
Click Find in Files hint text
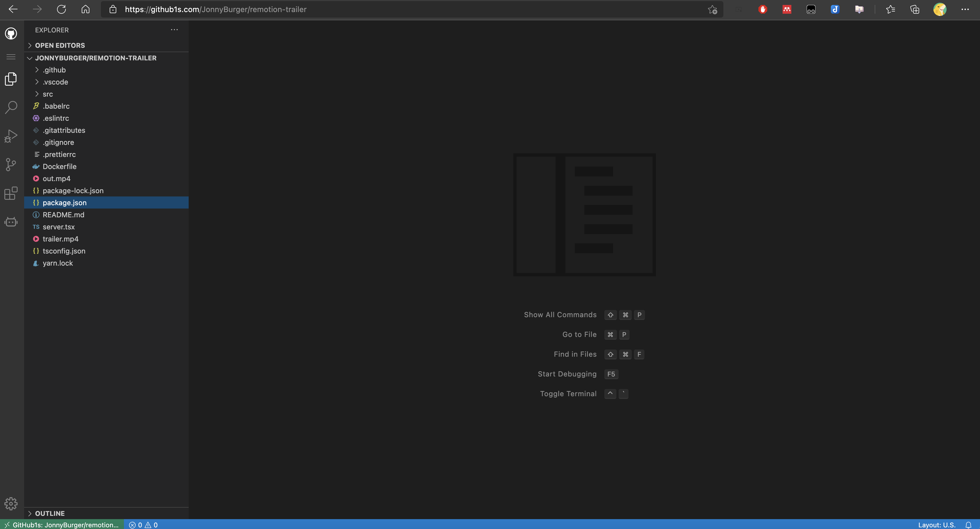(575, 354)
